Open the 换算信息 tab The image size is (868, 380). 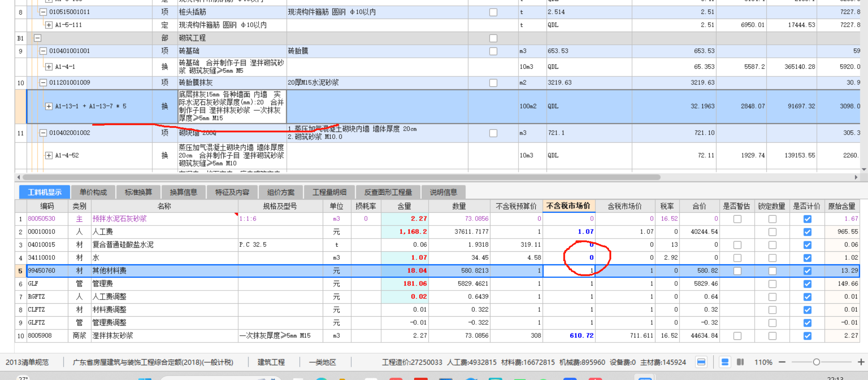pos(184,192)
